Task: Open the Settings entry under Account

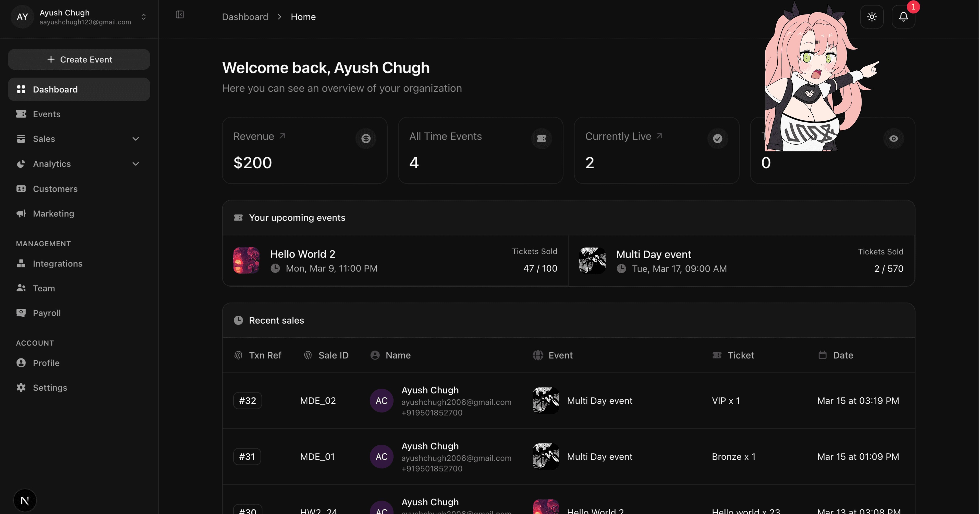Action: click(50, 387)
